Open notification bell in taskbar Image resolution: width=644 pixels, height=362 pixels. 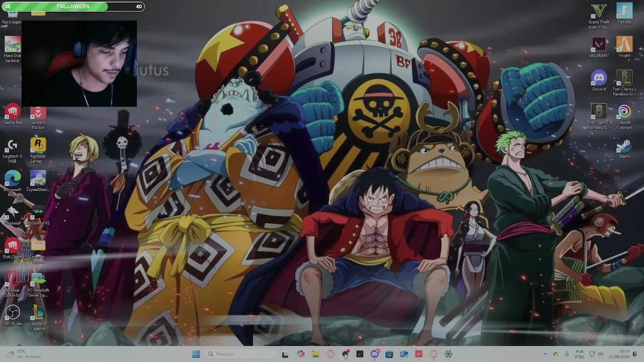click(x=635, y=354)
